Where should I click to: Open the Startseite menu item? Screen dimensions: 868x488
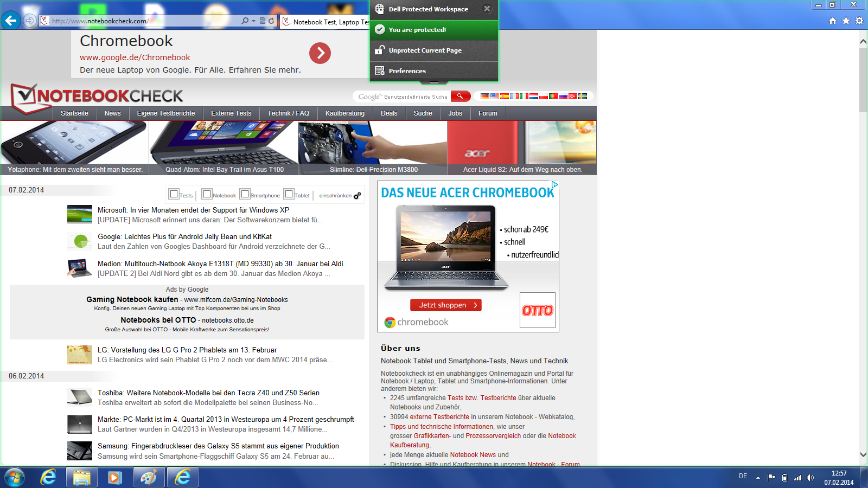(x=74, y=113)
